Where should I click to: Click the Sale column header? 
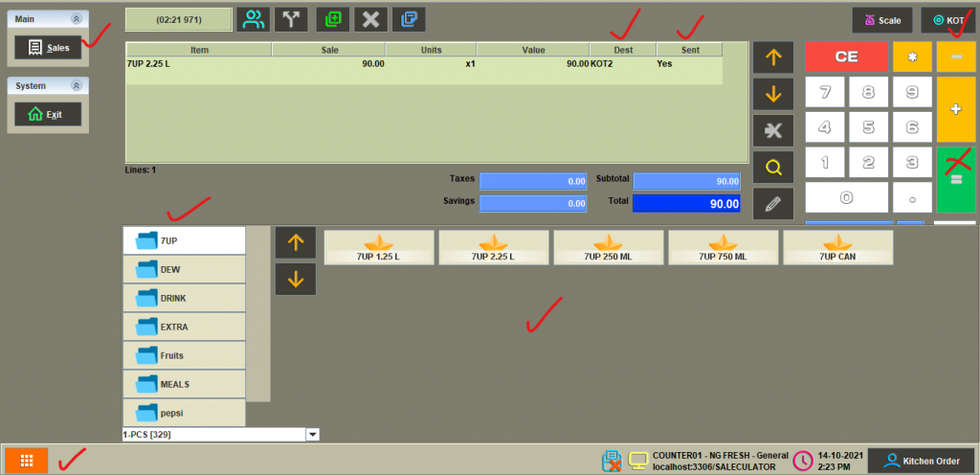[x=329, y=50]
